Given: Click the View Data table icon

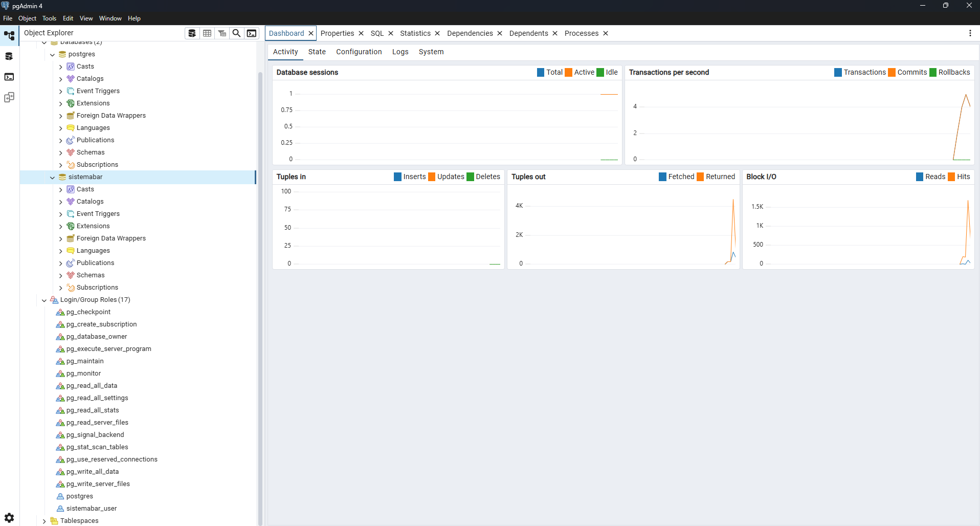Looking at the screenshot, I should point(207,33).
